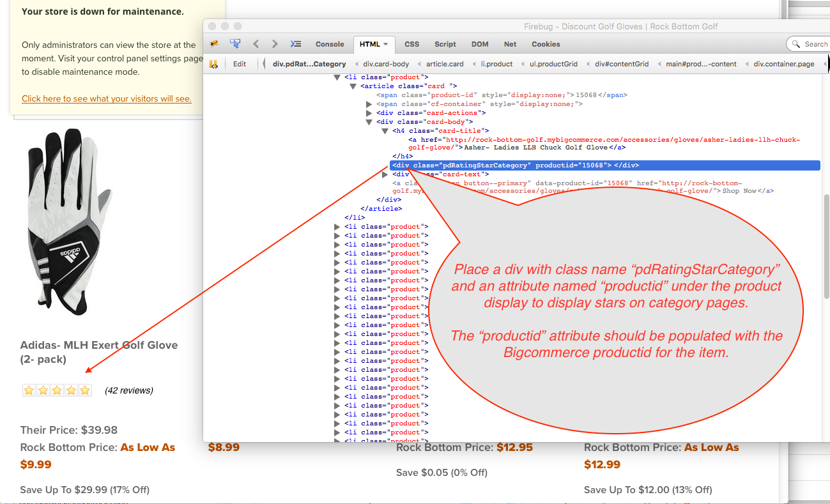The height and width of the screenshot is (504, 830).
Task: Open the command line popup icon
Action: [x=295, y=44]
